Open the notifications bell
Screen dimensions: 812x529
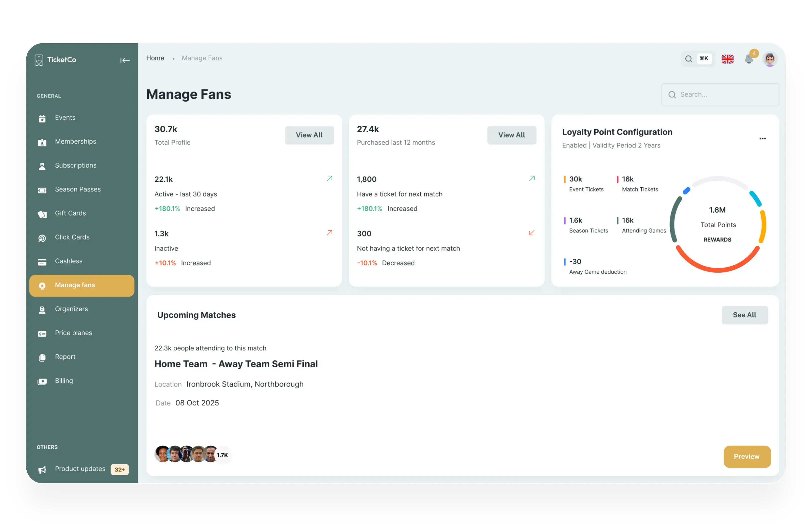[749, 59]
